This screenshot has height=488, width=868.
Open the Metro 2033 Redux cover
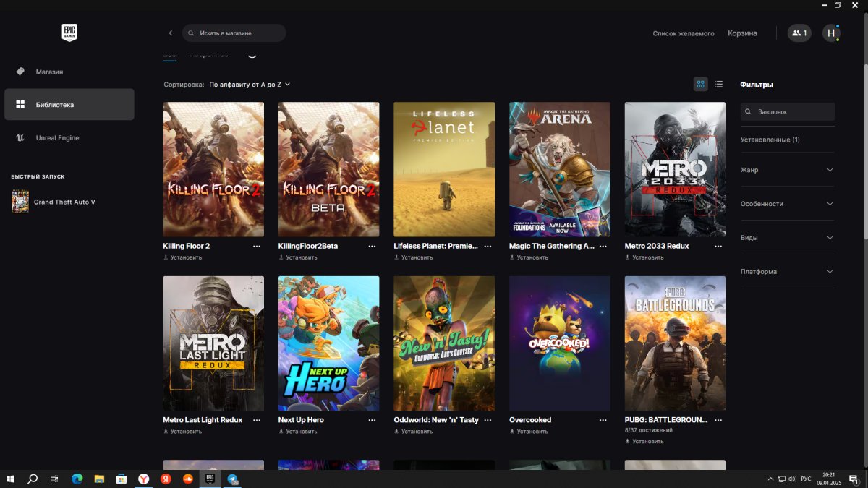(675, 169)
